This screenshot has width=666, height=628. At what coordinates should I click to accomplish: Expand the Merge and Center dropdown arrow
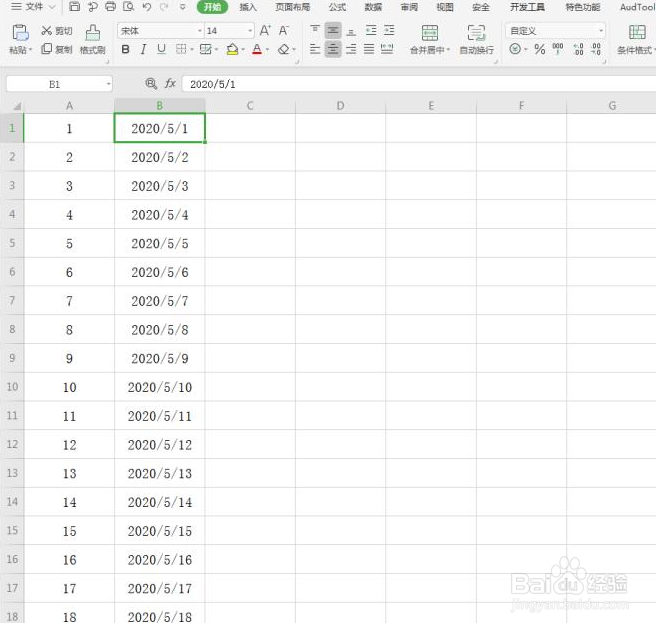tap(448, 50)
